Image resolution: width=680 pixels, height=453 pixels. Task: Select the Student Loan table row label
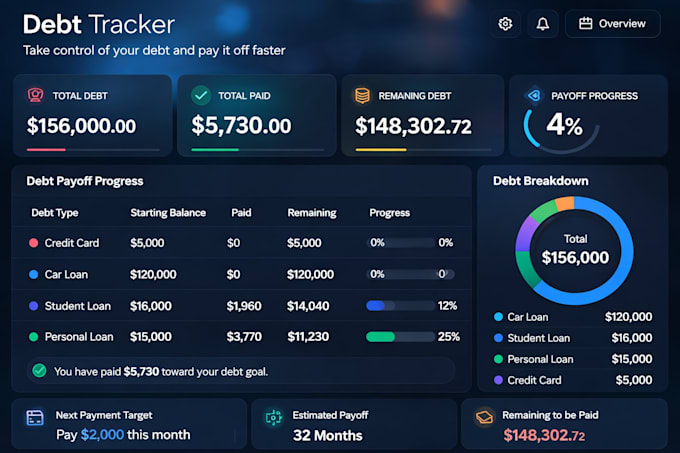tap(78, 306)
